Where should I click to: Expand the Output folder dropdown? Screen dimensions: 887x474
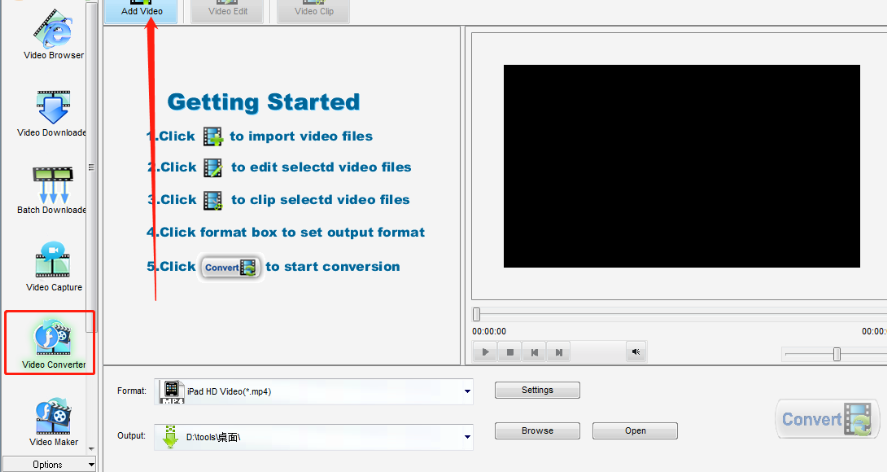click(x=467, y=437)
